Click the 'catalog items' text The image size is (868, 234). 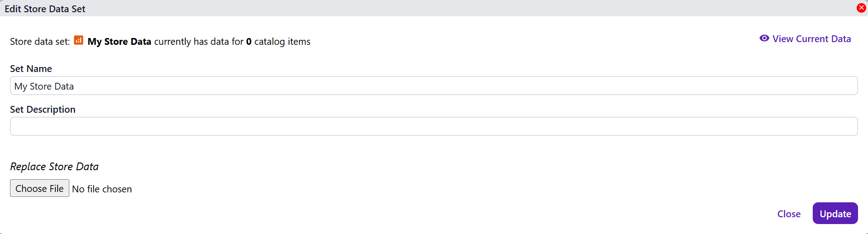tap(282, 42)
